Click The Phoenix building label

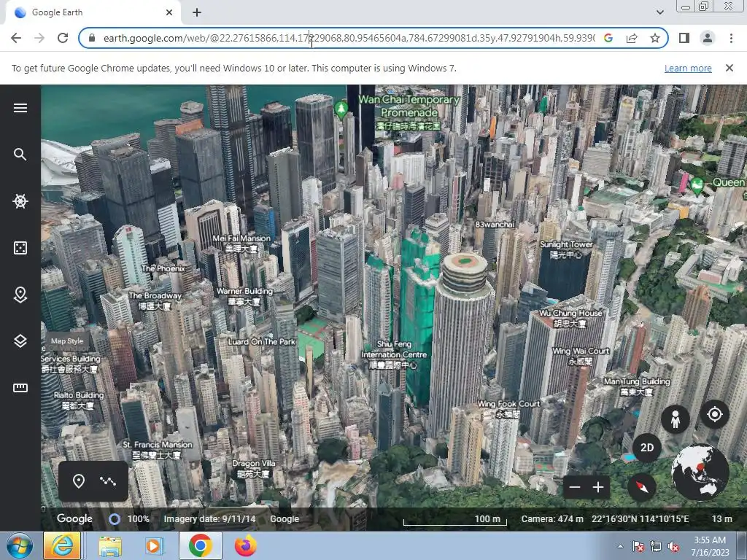(x=163, y=268)
